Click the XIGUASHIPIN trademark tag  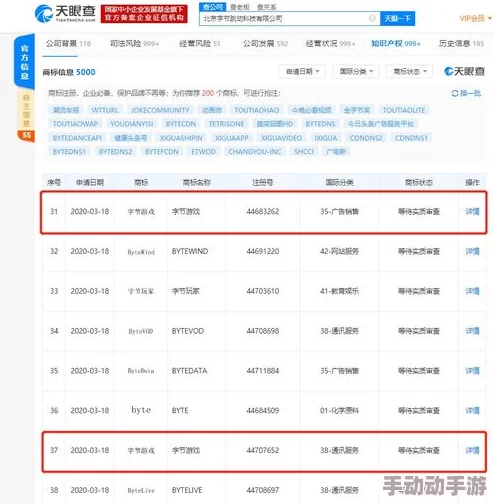(x=181, y=138)
